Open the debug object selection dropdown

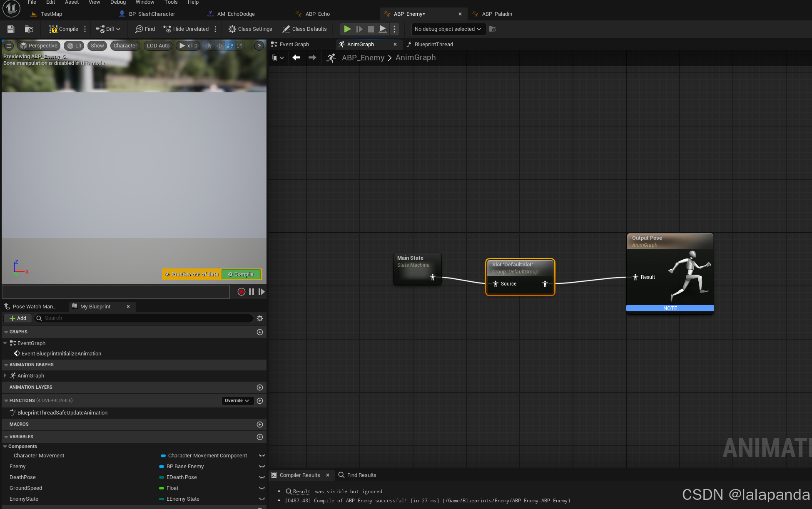pos(448,29)
